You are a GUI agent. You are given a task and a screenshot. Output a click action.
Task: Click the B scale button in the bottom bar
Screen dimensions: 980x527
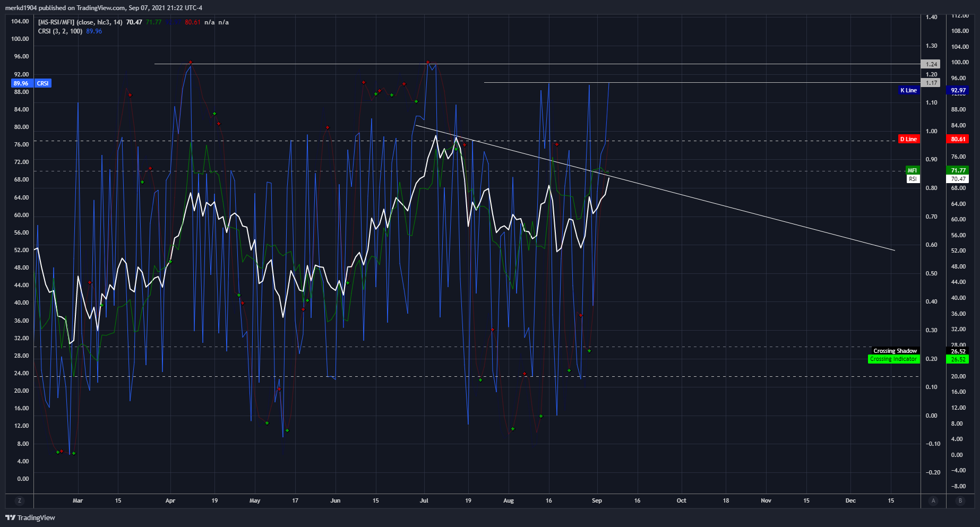(960, 500)
